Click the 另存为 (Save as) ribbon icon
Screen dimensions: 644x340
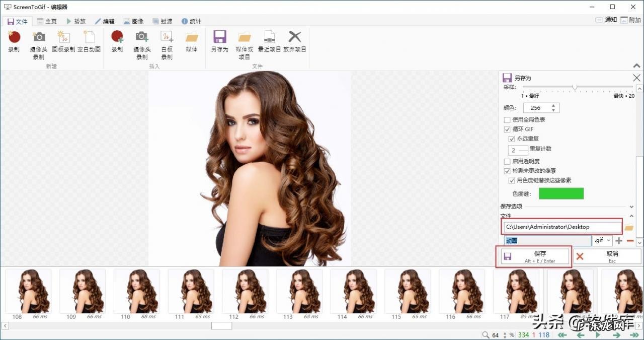[x=219, y=37]
